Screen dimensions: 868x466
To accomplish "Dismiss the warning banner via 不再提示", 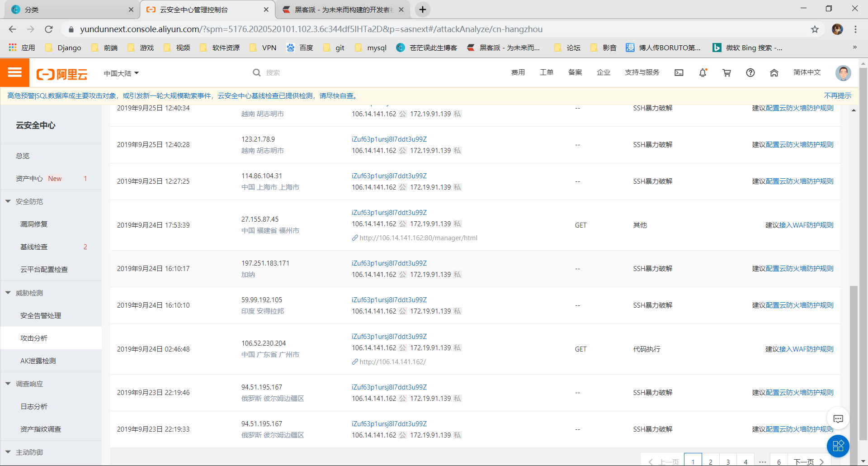I will click(837, 96).
